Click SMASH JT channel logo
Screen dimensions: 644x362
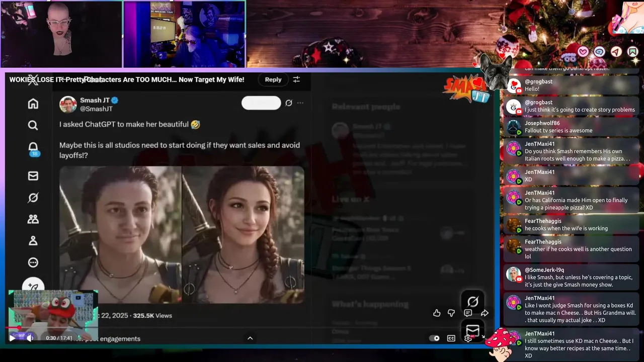tap(465, 89)
